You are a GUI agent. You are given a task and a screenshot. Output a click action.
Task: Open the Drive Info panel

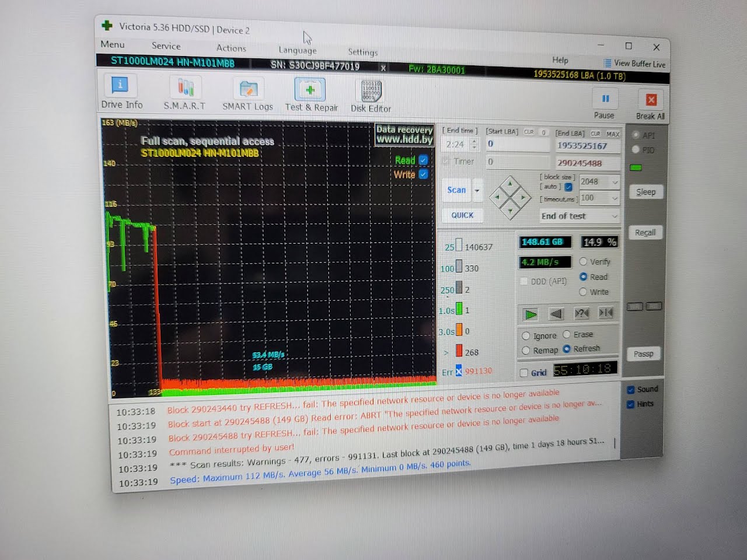pyautogui.click(x=121, y=92)
